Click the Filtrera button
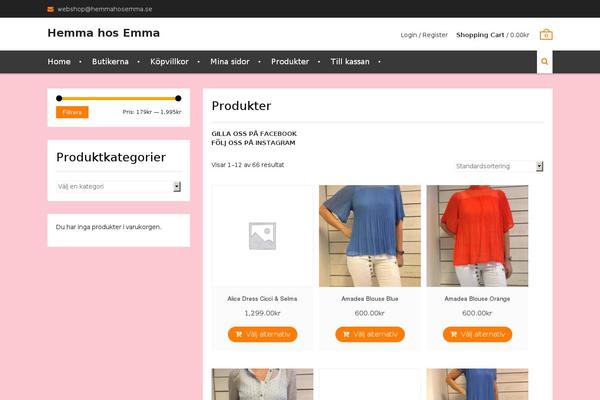 pos(72,112)
